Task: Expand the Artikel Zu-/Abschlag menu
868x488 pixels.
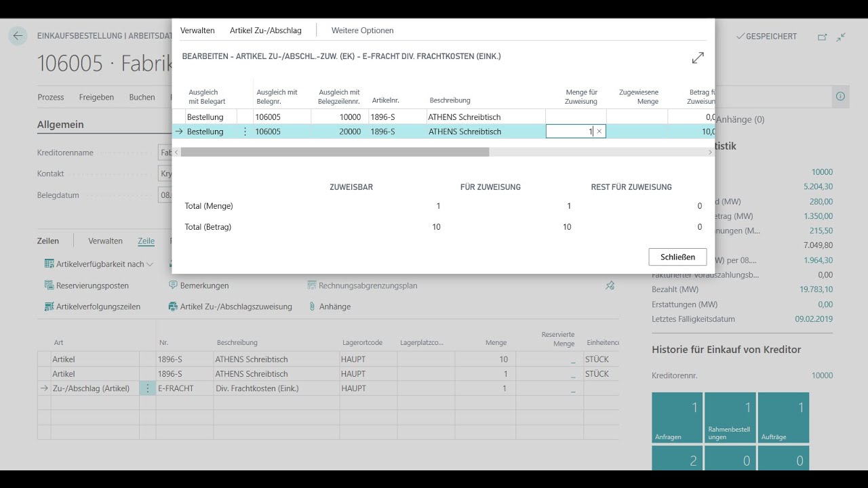Action: (x=265, y=30)
